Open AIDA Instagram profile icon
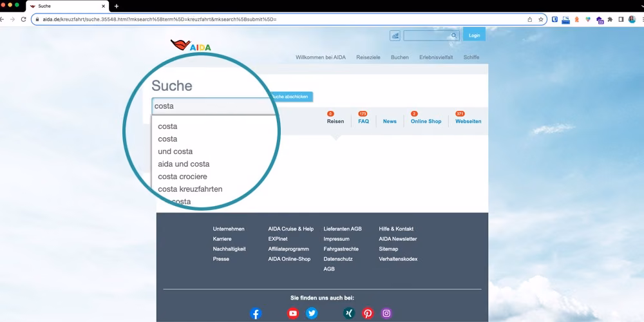The height and width of the screenshot is (322, 644). (x=386, y=314)
